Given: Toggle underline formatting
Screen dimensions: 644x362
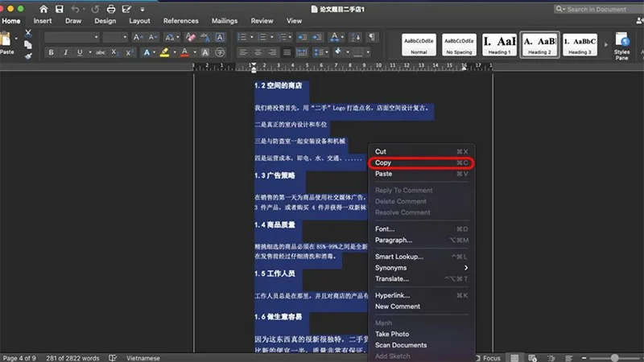Looking at the screenshot, I should (80, 52).
